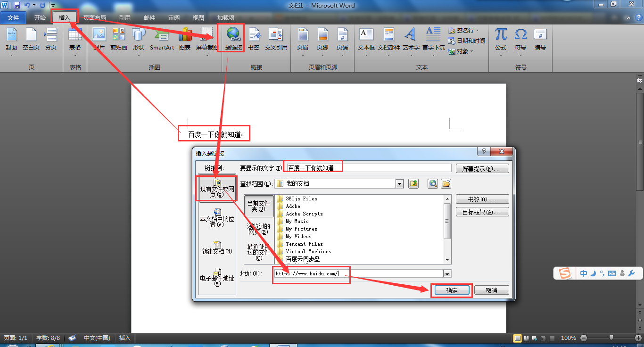This screenshot has height=347, width=644.
Task: Click the 确定 OK button
Action: click(x=452, y=290)
